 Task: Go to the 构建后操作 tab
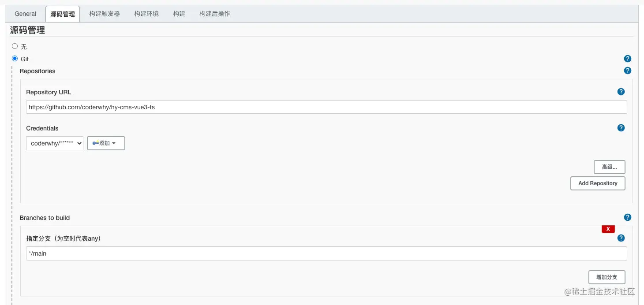(215, 14)
